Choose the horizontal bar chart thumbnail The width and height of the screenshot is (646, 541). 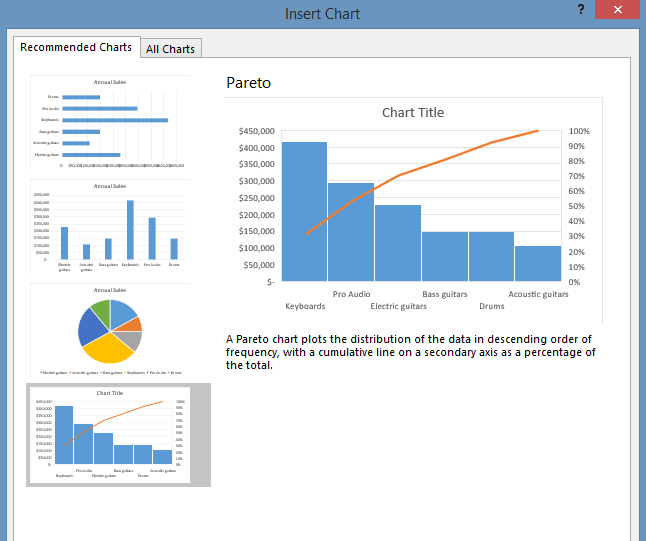tap(110, 123)
